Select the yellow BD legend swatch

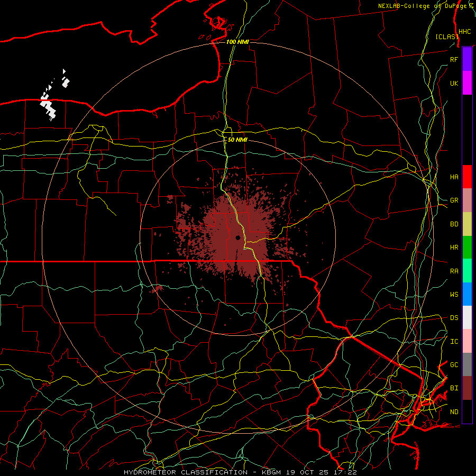click(x=467, y=224)
